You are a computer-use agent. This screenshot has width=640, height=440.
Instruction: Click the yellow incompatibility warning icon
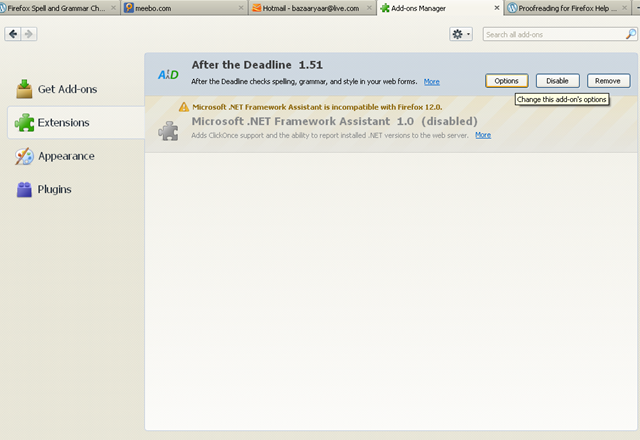(x=184, y=107)
